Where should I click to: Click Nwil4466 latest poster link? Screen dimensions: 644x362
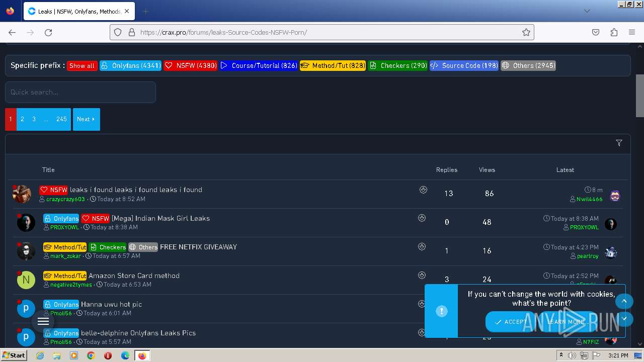point(589,199)
